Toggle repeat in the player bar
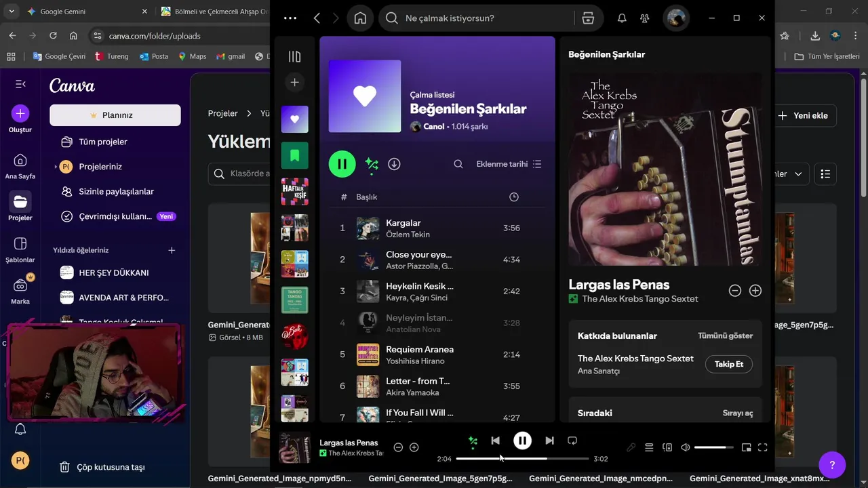This screenshot has height=488, width=868. (x=572, y=441)
